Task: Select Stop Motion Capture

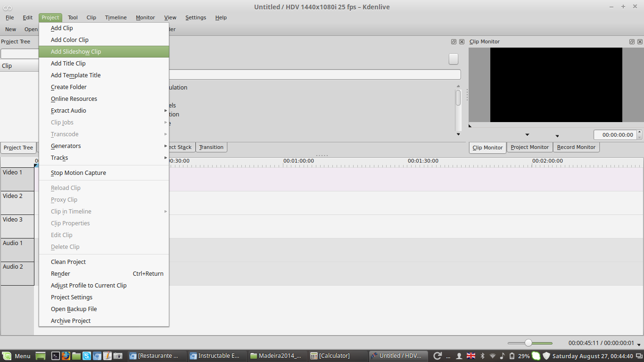Action: [x=104, y=173]
